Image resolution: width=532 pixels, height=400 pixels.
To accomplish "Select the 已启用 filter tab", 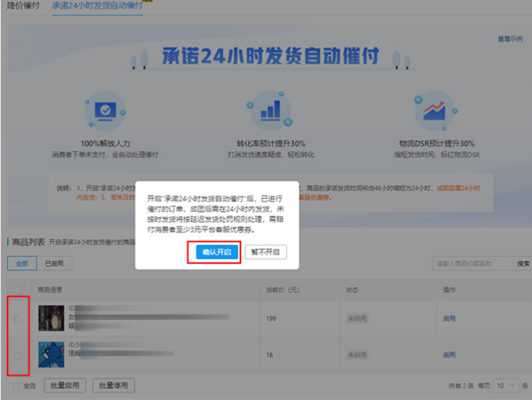I will pyautogui.click(x=54, y=264).
